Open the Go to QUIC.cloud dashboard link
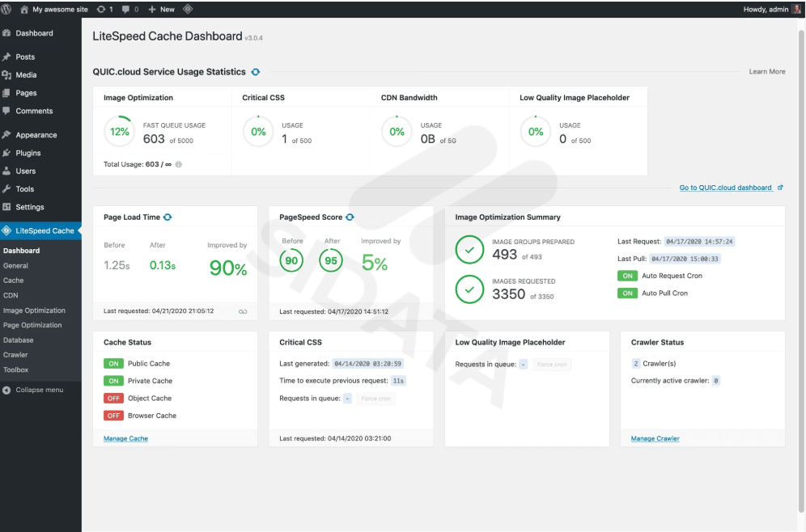The image size is (806, 532). [726, 188]
